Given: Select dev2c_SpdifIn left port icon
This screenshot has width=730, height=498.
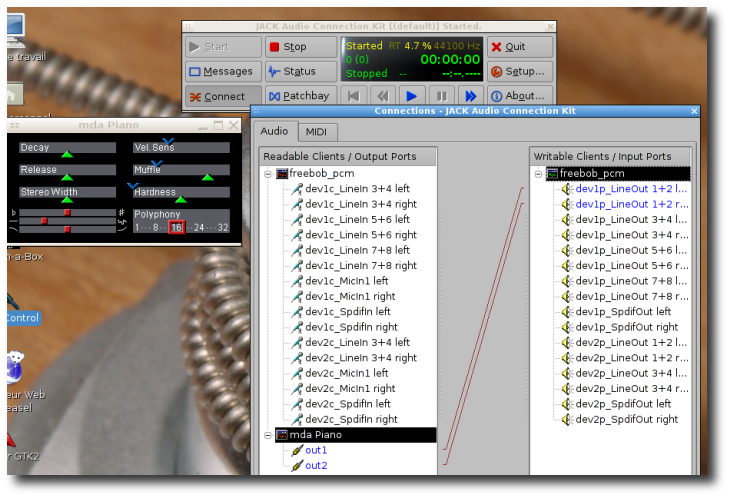Looking at the screenshot, I should point(297,404).
